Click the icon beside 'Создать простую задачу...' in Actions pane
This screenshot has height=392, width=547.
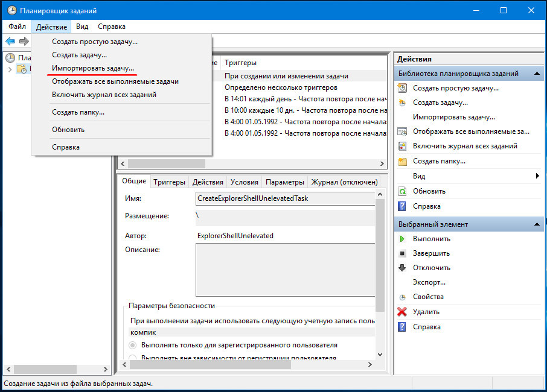[x=402, y=88]
